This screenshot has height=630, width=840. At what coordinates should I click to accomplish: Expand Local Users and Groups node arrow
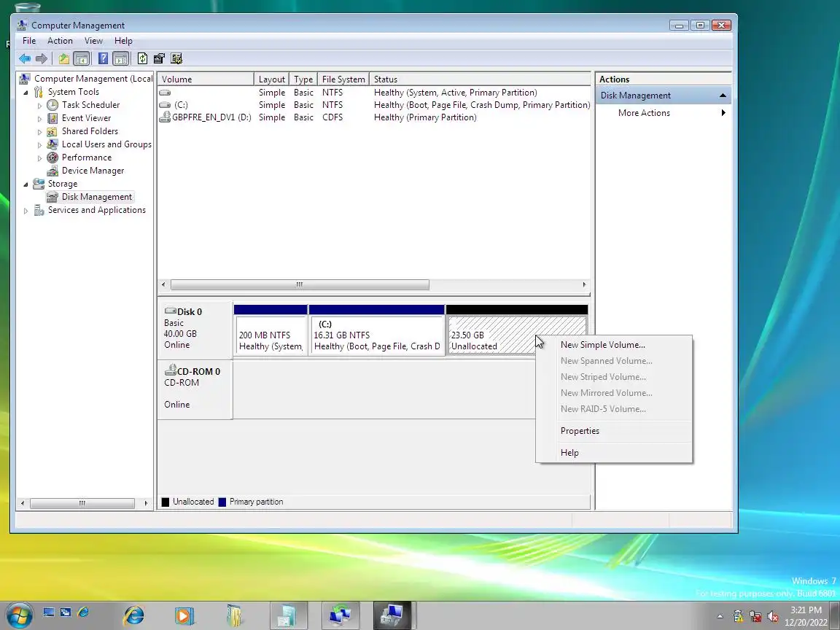(x=39, y=144)
